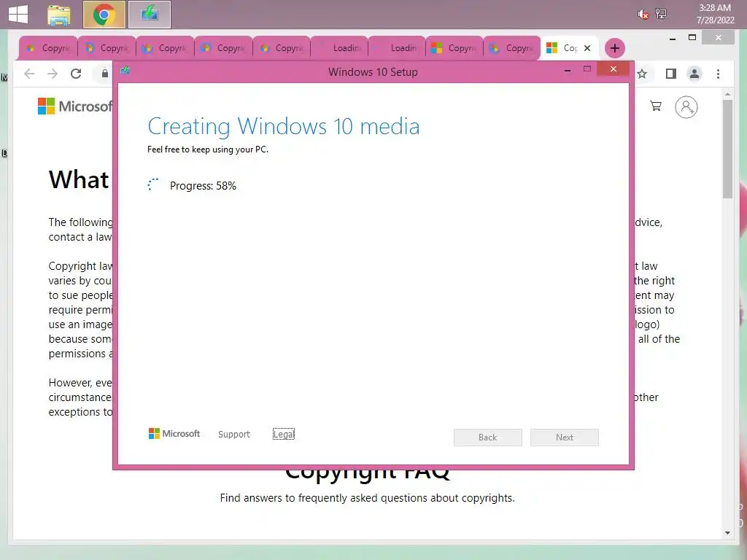Bookmark this page with the star icon
Viewport: 747px width, 560px height.
point(642,74)
